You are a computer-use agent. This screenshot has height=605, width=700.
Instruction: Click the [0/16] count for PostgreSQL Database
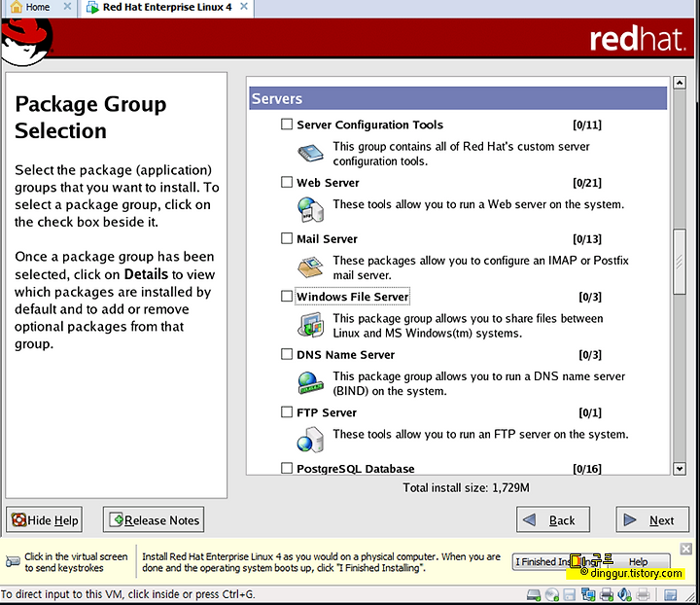(587, 469)
